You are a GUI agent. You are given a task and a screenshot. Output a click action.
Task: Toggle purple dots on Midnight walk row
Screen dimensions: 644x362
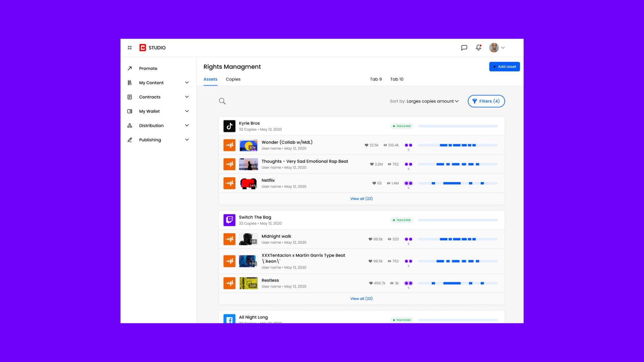pyautogui.click(x=408, y=239)
